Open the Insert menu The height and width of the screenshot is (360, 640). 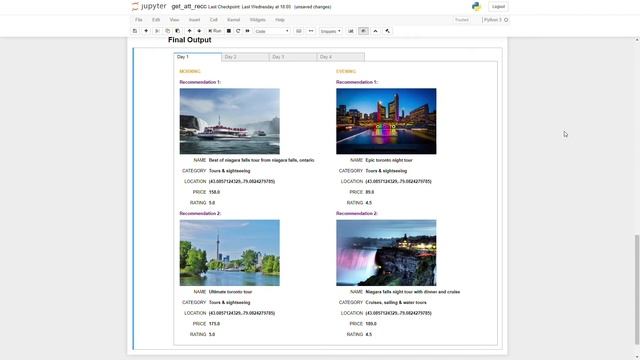pyautogui.click(x=194, y=20)
